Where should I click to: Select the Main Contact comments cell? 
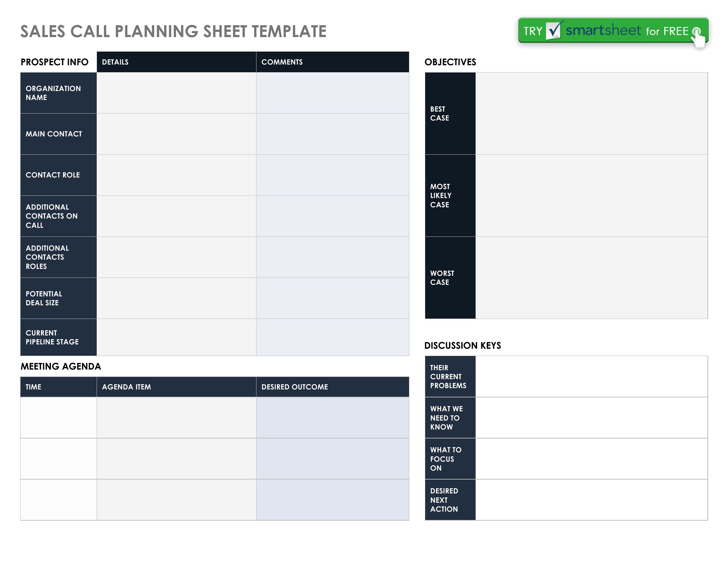click(333, 134)
